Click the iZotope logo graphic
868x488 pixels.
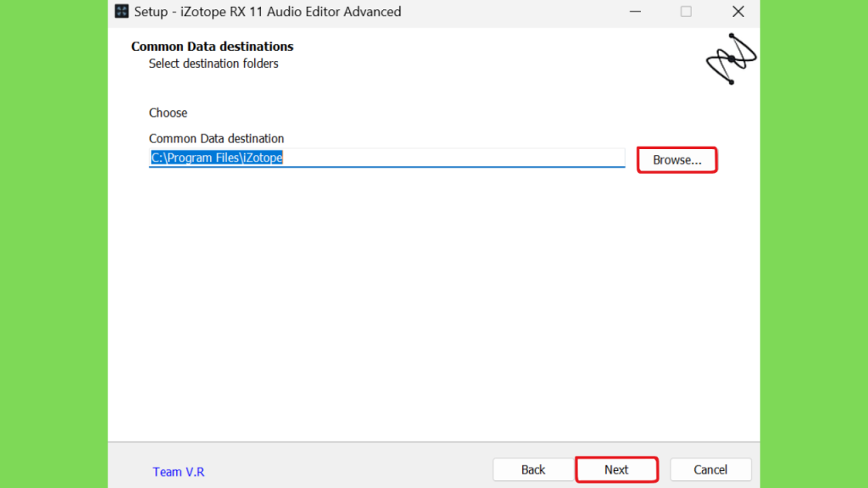point(731,58)
